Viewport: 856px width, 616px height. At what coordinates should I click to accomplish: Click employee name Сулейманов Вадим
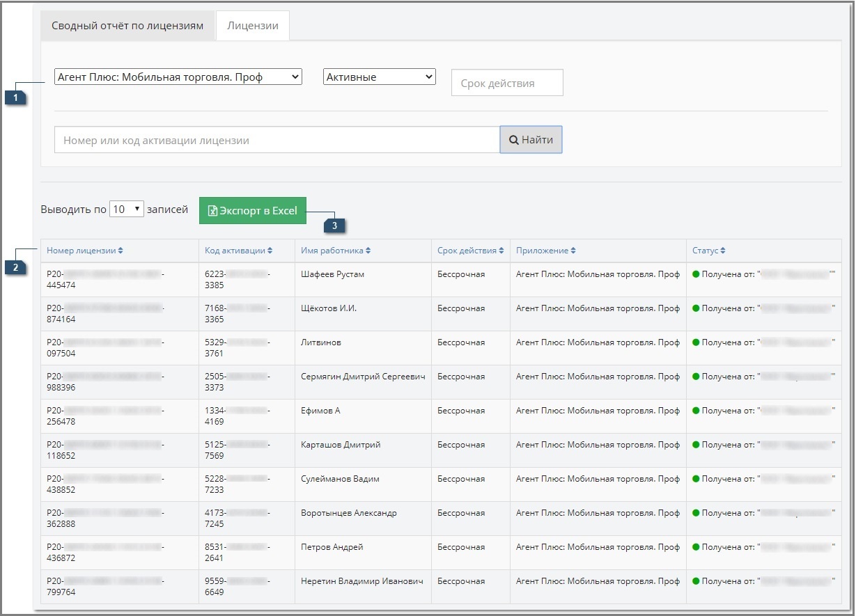pyautogui.click(x=340, y=479)
